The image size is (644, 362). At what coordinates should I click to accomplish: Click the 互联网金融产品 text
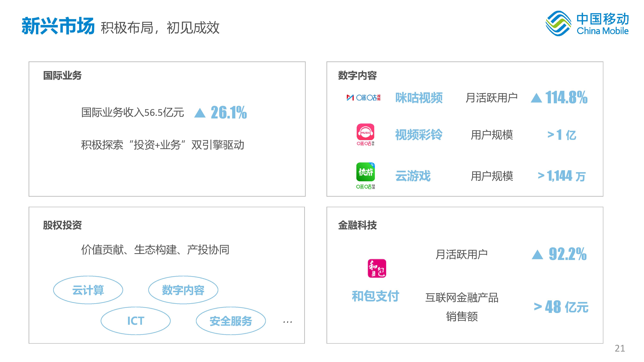click(462, 298)
